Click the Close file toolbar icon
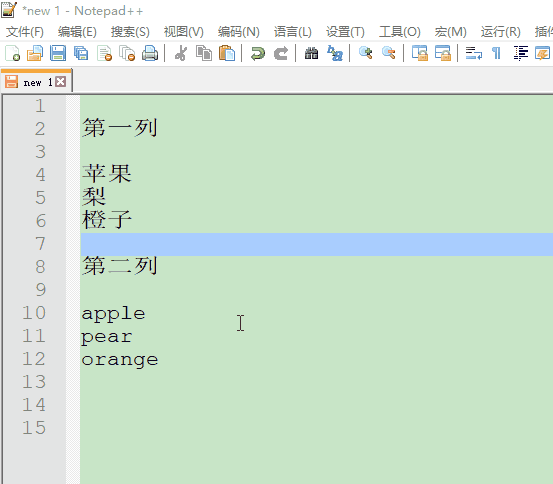Screen dimensions: 553x484 [x=105, y=54]
